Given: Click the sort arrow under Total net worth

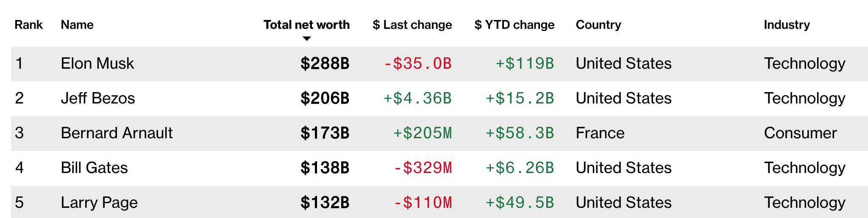Looking at the screenshot, I should coord(307,39).
